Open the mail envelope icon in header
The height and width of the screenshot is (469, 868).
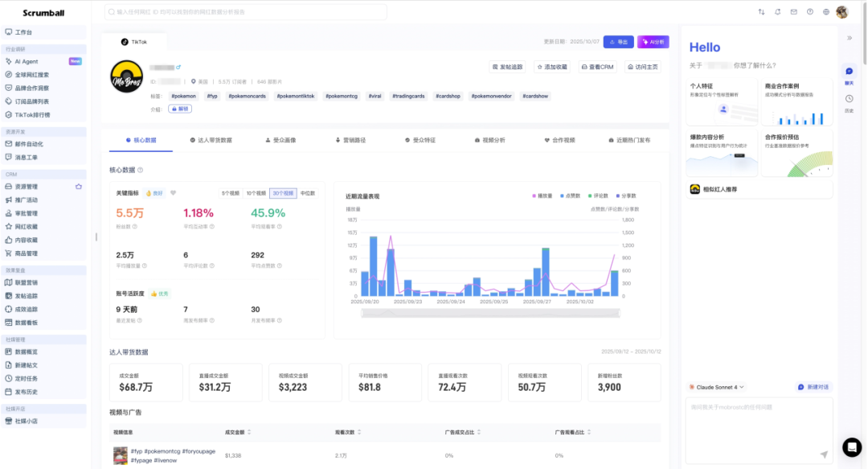(793, 12)
